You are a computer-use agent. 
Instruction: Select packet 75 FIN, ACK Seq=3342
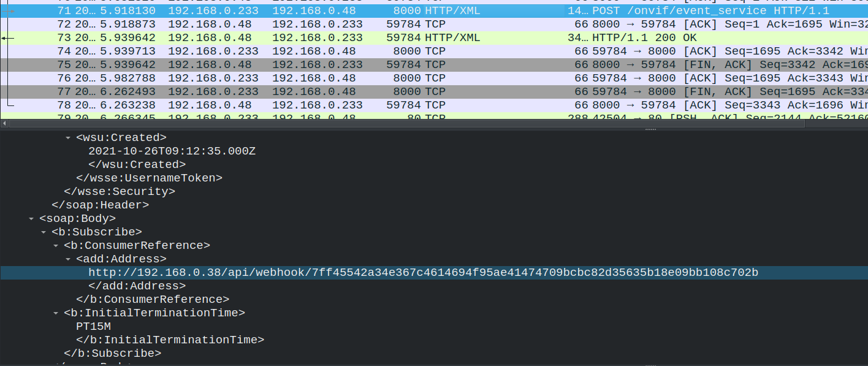click(x=434, y=65)
